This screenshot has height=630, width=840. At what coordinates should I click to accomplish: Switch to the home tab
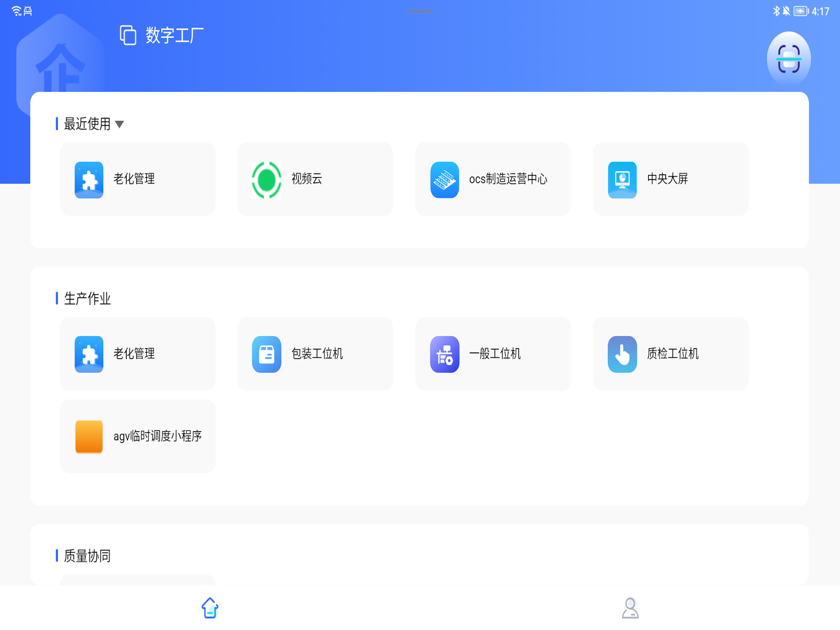(x=210, y=608)
